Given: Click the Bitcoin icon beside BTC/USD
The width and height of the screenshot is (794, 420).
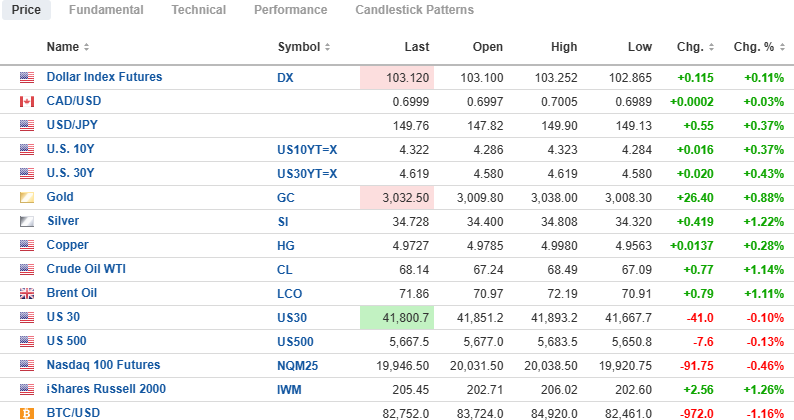Looking at the screenshot, I should click(27, 413).
